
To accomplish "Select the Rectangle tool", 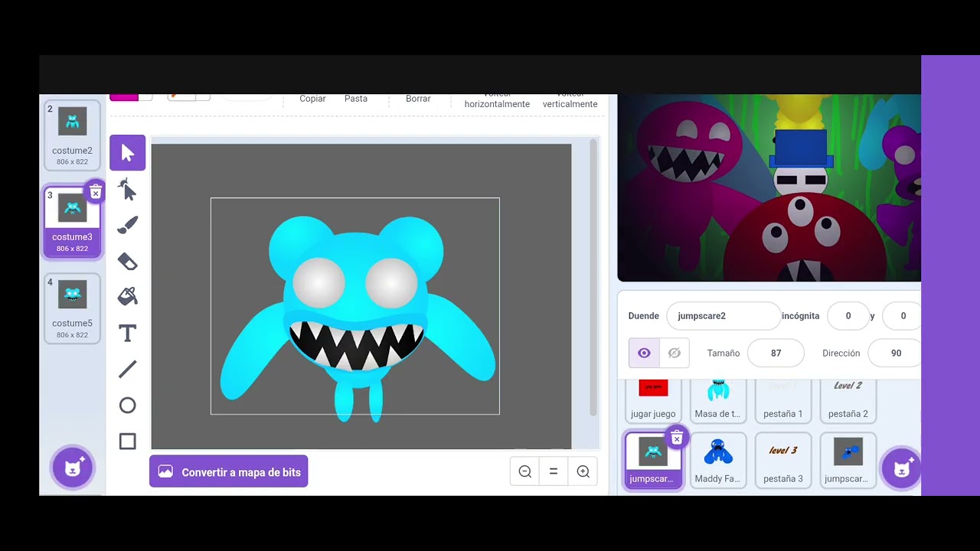I will (127, 441).
